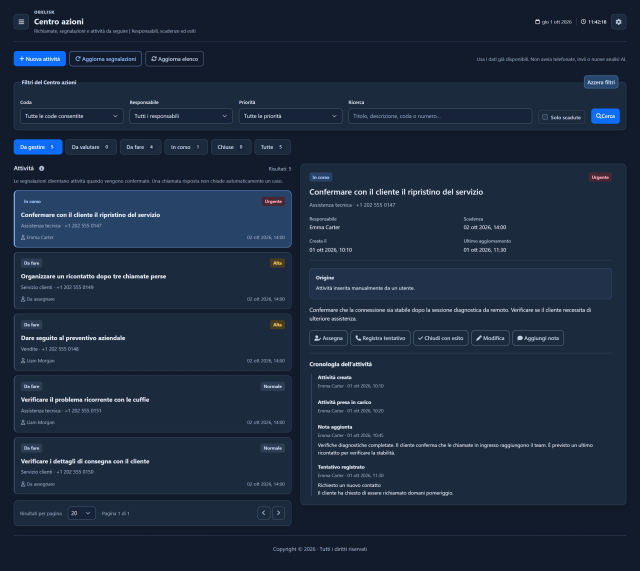This screenshot has width=640, height=571.
Task: Click Registra tentativo button
Action: [380, 338]
